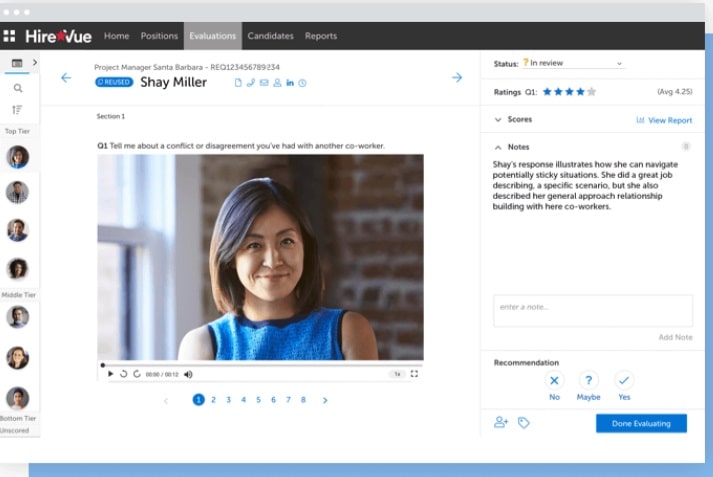Rate Q1 with the second star
This screenshot has height=477, width=713.
point(558,92)
